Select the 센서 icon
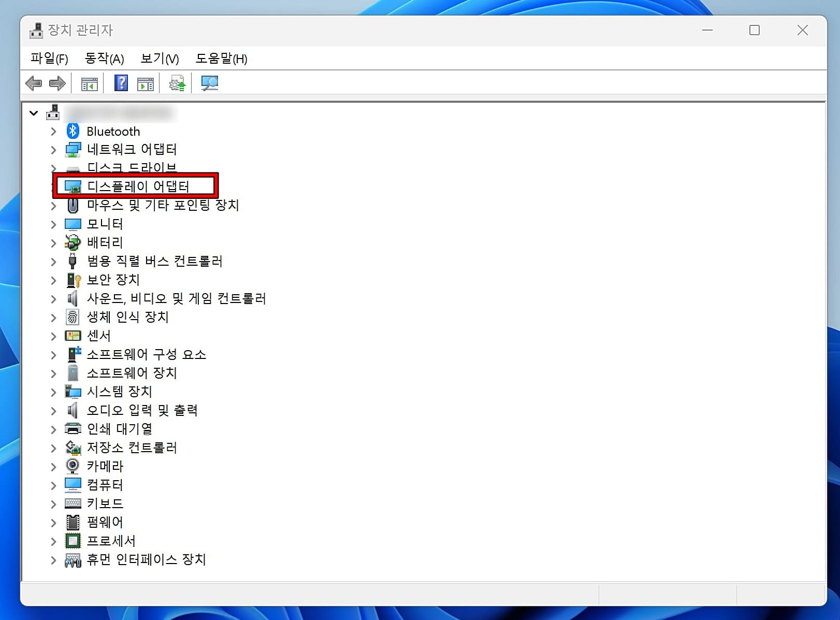Screen dimensions: 840x620 (x=73, y=336)
